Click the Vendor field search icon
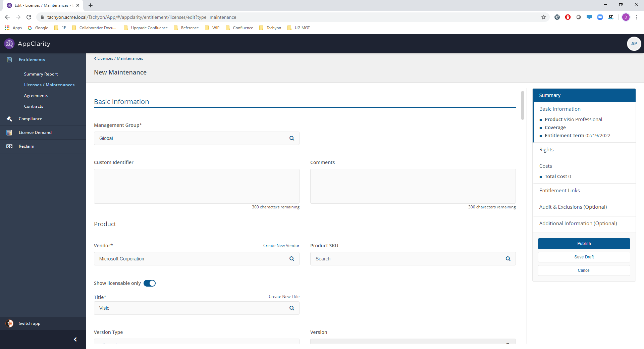 [x=292, y=259]
